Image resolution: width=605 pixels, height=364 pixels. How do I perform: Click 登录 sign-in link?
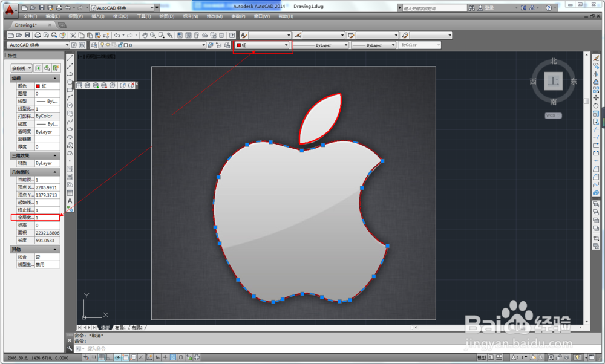pos(489,8)
